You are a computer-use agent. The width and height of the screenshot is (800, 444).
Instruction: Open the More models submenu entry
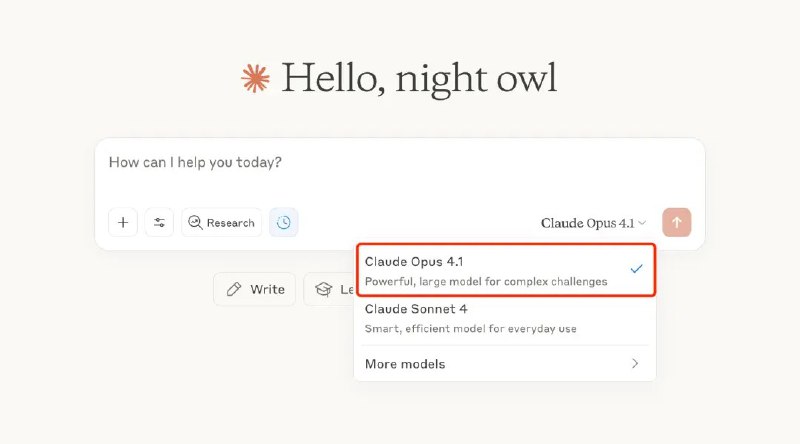(x=405, y=364)
